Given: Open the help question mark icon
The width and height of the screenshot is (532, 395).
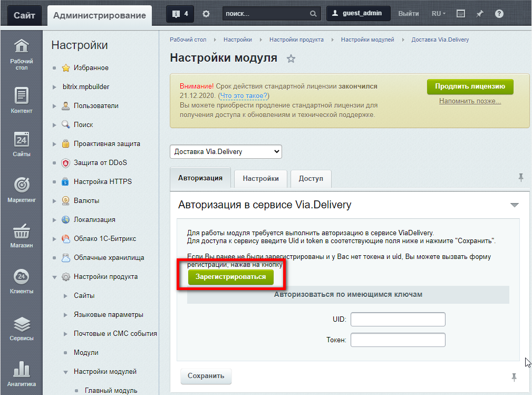Looking at the screenshot, I should 499,14.
